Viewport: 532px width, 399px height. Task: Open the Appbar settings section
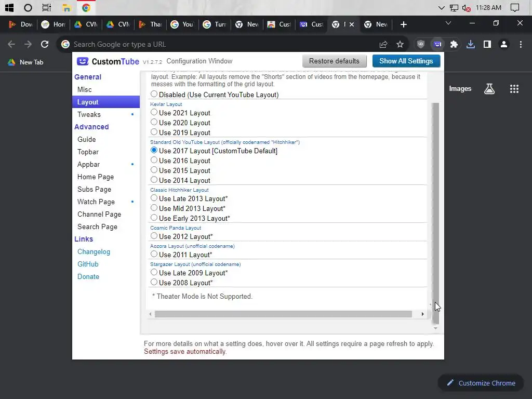pos(106,164)
